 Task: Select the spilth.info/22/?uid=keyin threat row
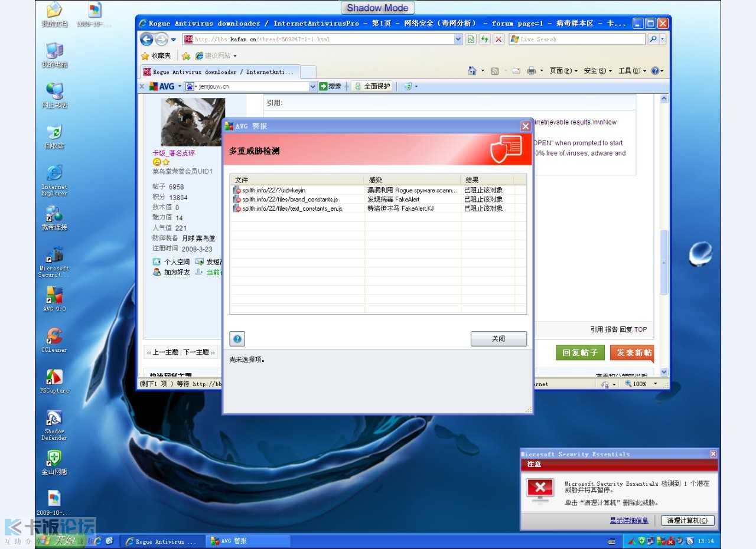pyautogui.click(x=378, y=190)
